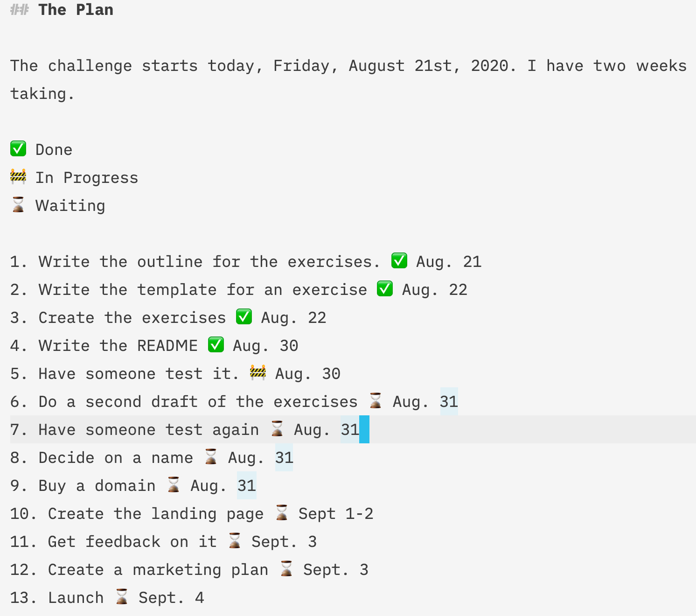This screenshot has width=696, height=616.
Task: Click the word README in item 4
Action: (x=167, y=345)
